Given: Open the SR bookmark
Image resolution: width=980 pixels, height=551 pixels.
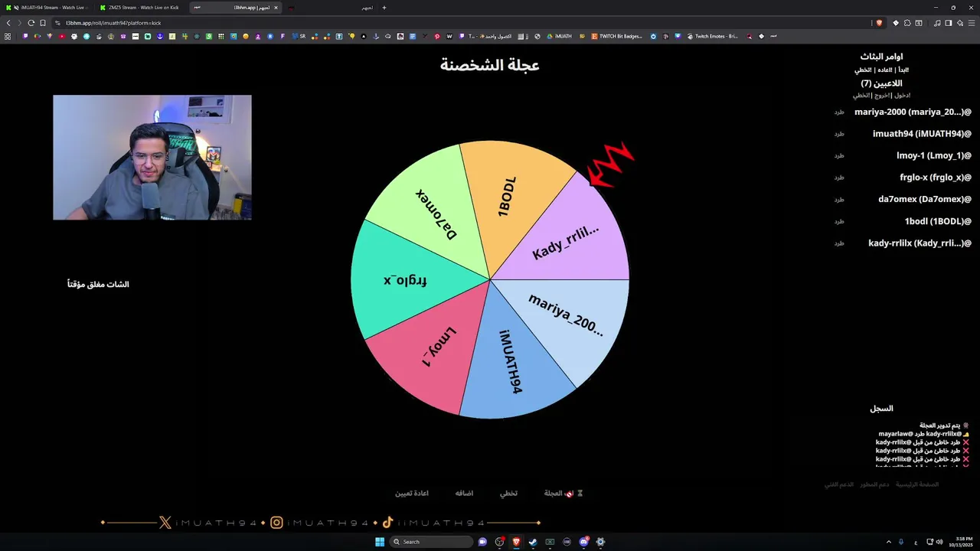Looking at the screenshot, I should [299, 36].
